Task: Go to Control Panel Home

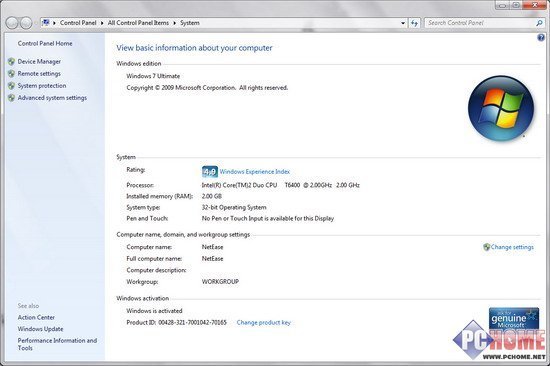Action: click(x=45, y=44)
